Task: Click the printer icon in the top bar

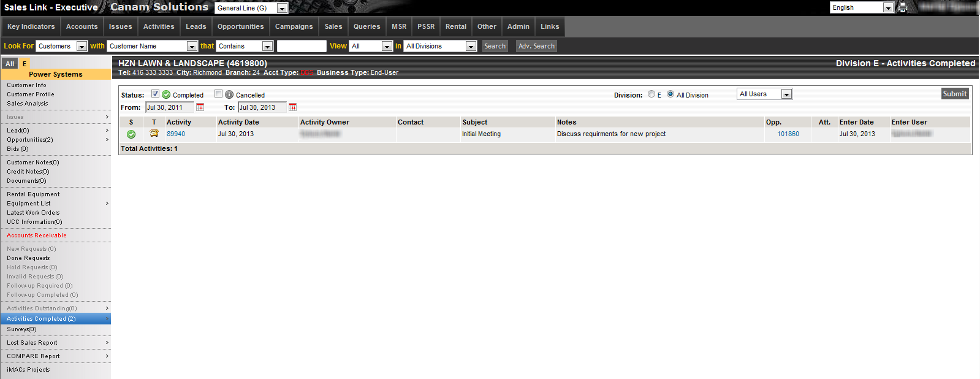Action: tap(902, 7)
